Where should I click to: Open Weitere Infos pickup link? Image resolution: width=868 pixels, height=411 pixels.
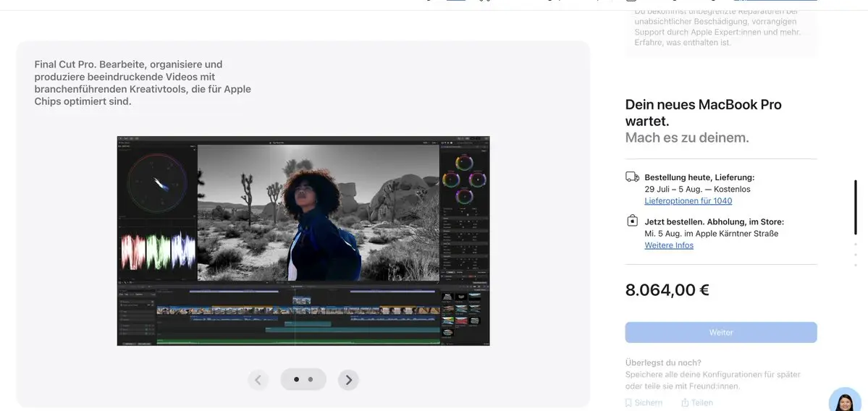point(669,245)
